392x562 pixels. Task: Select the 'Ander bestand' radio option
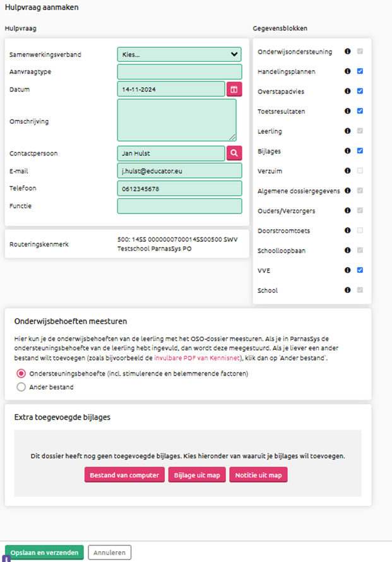(20, 387)
